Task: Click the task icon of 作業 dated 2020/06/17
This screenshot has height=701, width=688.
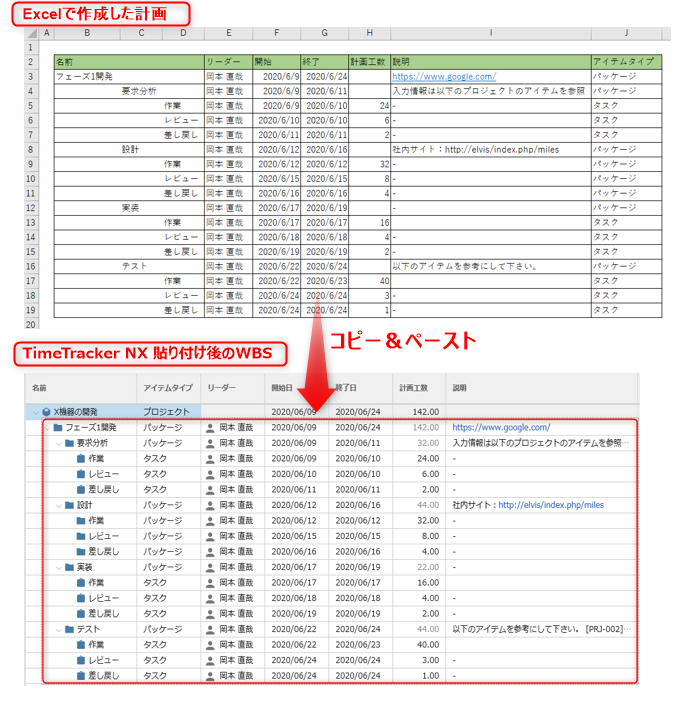Action: (x=81, y=583)
